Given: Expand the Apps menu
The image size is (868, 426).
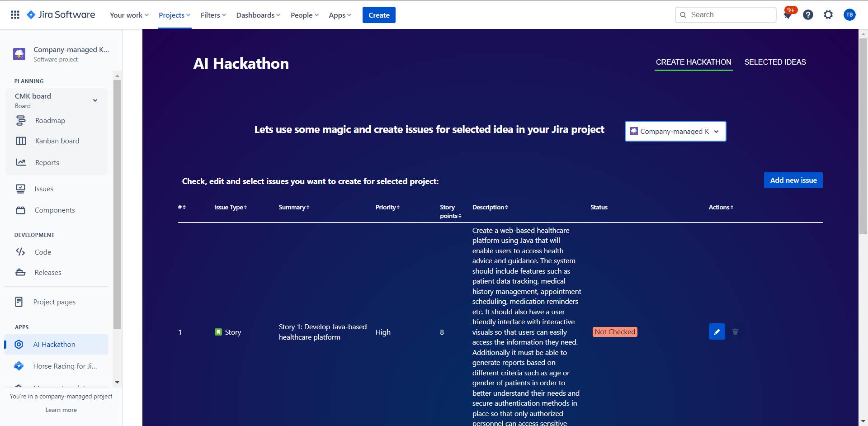Looking at the screenshot, I should coord(340,15).
